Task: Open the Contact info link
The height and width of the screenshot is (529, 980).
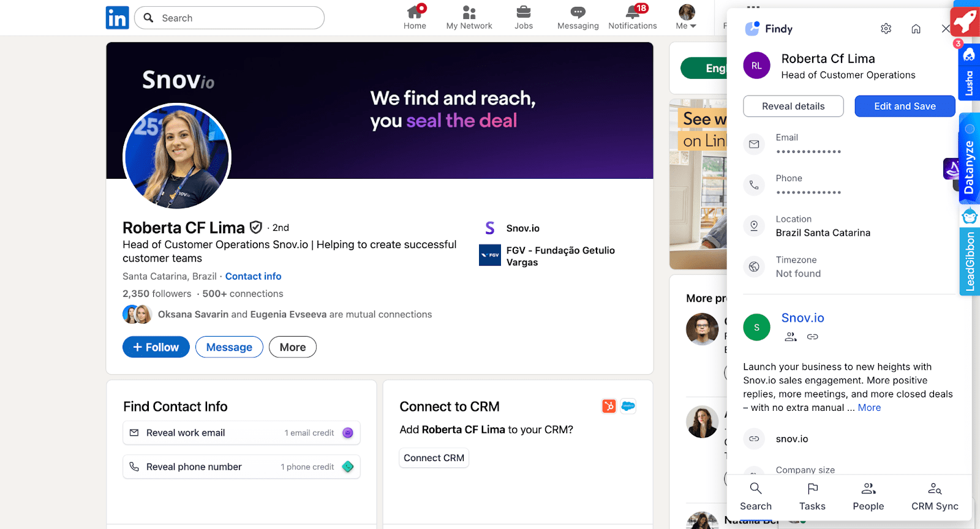Action: pyautogui.click(x=253, y=276)
